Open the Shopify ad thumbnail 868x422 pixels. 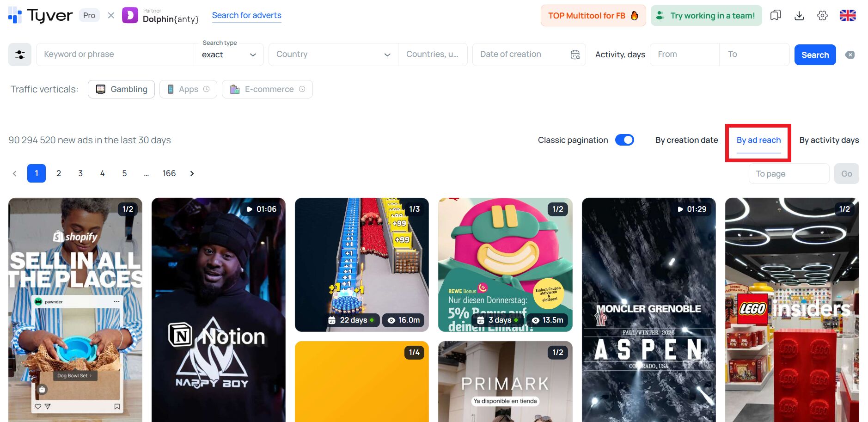click(x=75, y=310)
